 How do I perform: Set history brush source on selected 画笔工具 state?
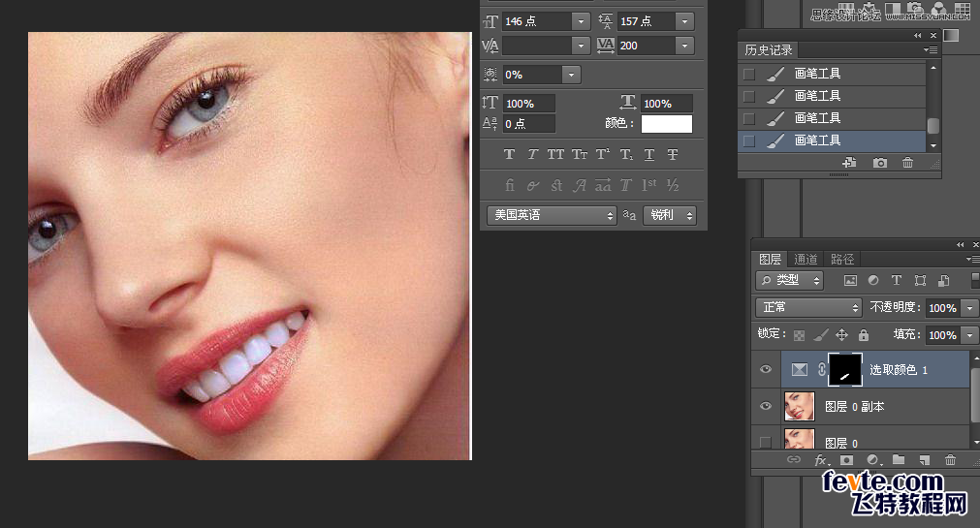[748, 141]
